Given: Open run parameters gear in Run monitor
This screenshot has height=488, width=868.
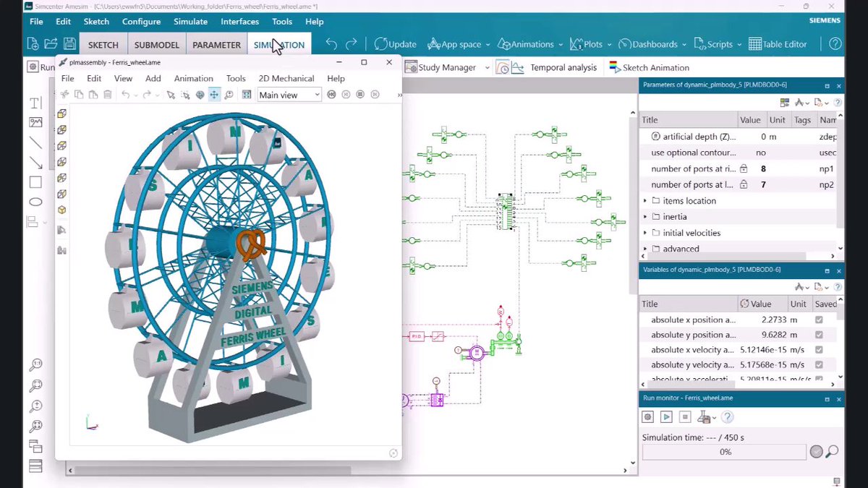Looking at the screenshot, I should point(648,417).
